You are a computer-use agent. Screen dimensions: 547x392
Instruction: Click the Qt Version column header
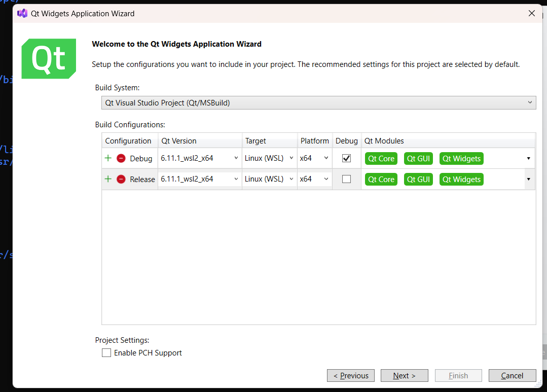[200, 140]
